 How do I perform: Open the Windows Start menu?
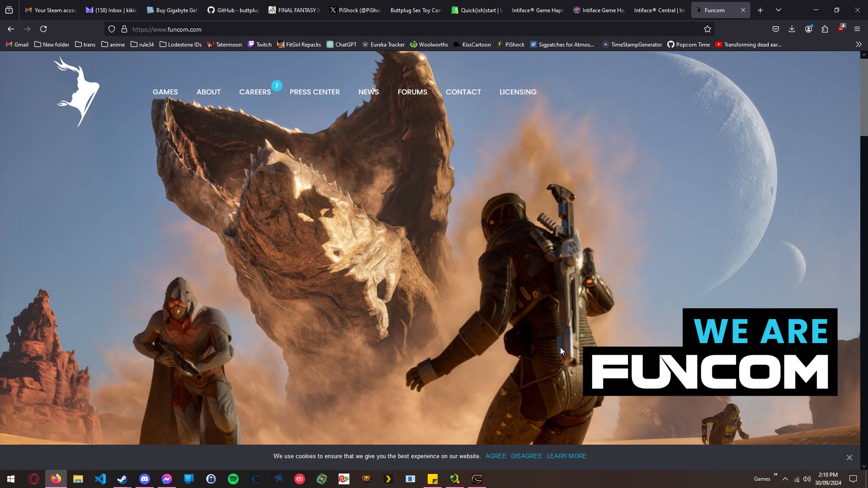(11, 479)
